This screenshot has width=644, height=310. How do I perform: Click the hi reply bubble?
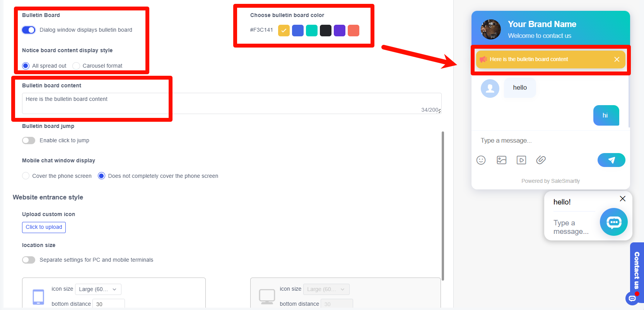(x=606, y=115)
